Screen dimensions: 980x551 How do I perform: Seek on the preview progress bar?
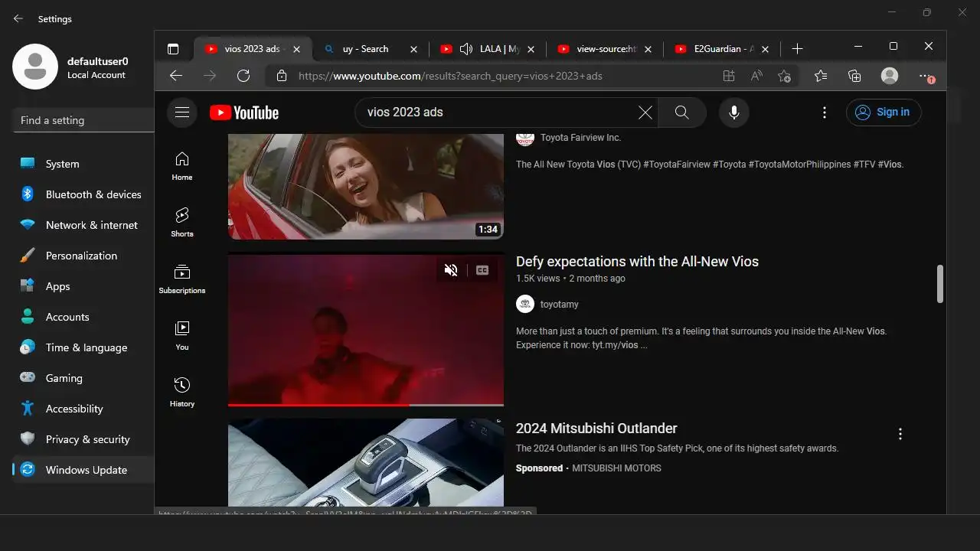(366, 405)
